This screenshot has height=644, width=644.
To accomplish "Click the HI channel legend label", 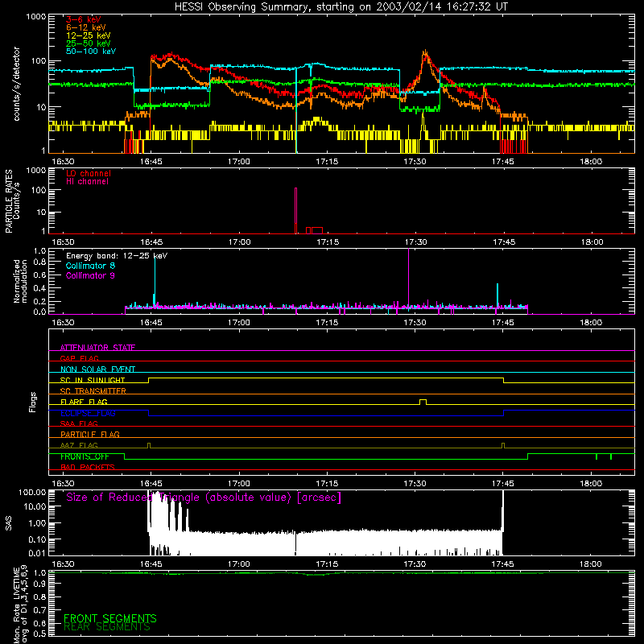I will (87, 181).
